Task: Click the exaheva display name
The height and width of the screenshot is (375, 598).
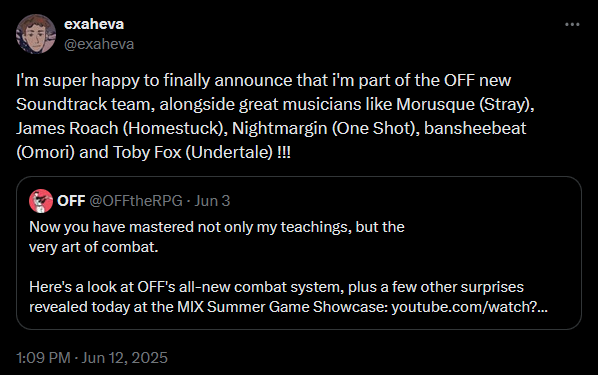Action: 94,24
